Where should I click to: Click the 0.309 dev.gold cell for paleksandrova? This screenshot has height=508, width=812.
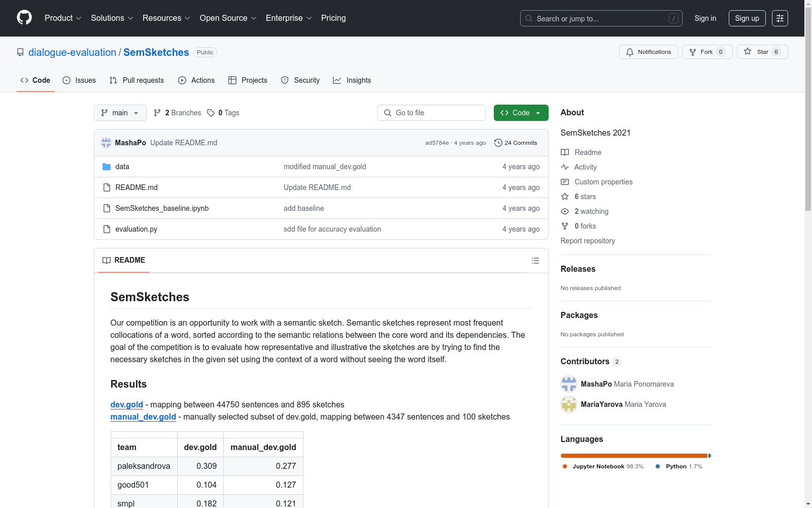[x=200, y=466]
